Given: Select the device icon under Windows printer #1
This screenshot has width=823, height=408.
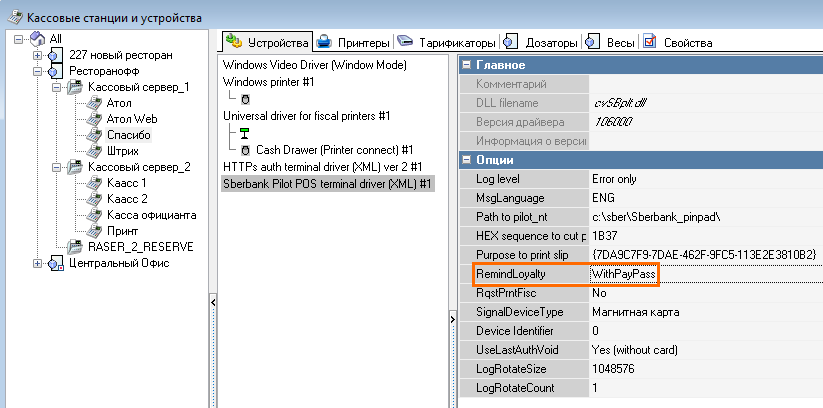Looking at the screenshot, I should point(246,98).
